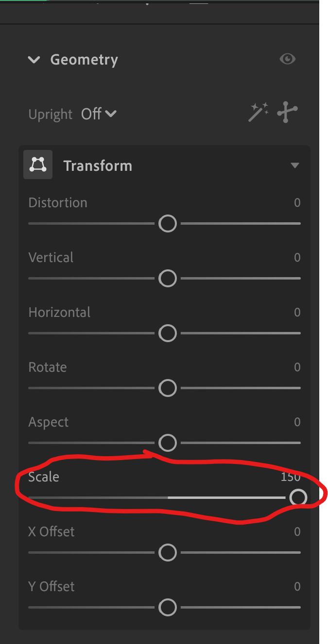Toggle Geometry panel visibility with the eye icon
The image size is (328, 644).
tap(287, 59)
